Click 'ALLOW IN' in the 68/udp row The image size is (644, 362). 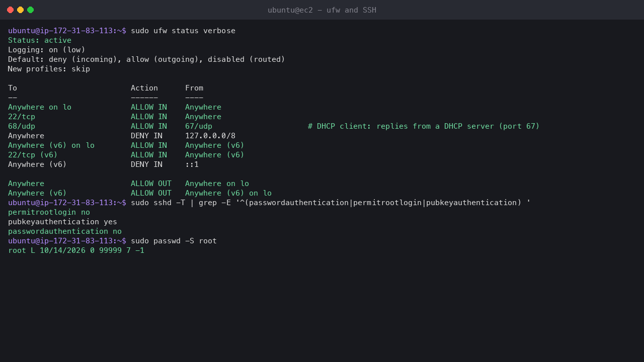[149, 126]
